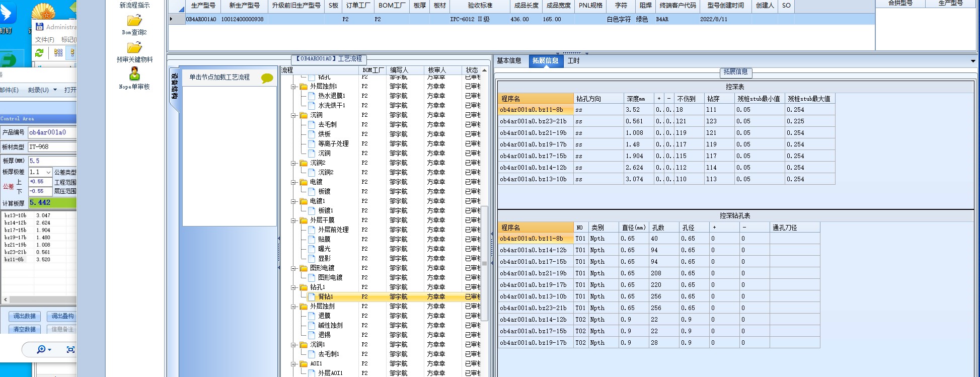This screenshot has height=377, width=980.
Task: Select row ob4ar001a0.bz23-21b in 控深表
Action: pyautogui.click(x=666, y=121)
